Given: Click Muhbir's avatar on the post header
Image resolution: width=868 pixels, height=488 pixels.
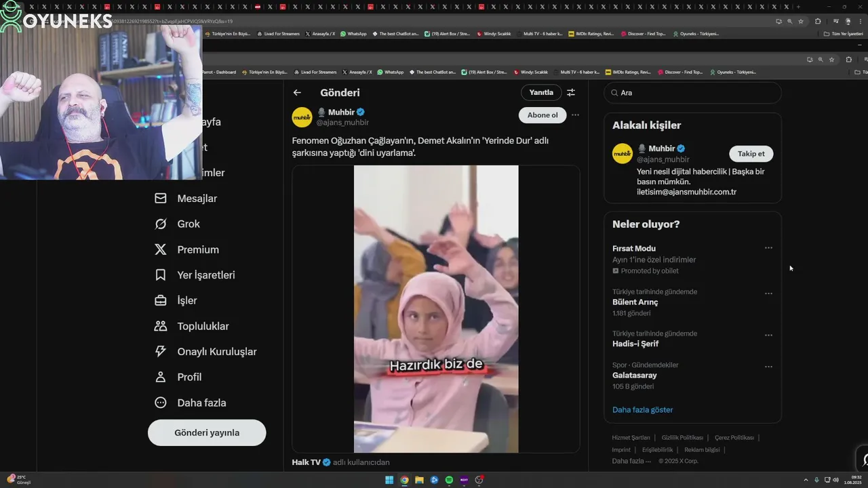Looking at the screenshot, I should (302, 117).
